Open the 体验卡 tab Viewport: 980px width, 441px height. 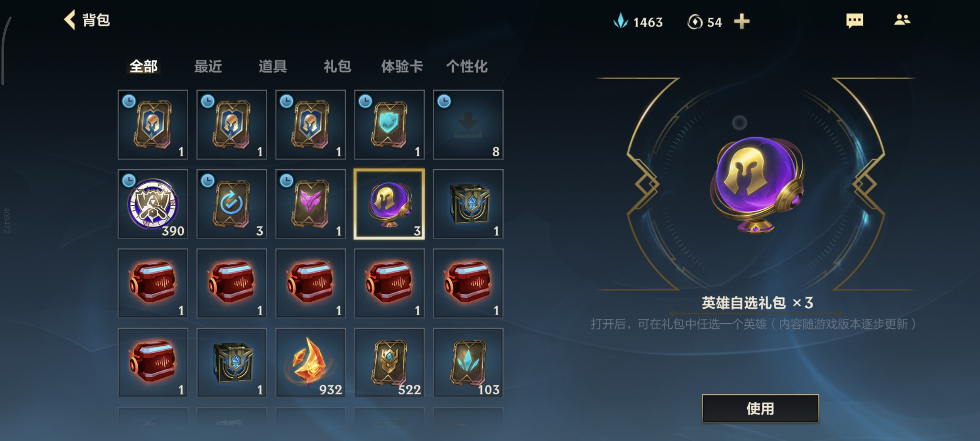point(402,66)
